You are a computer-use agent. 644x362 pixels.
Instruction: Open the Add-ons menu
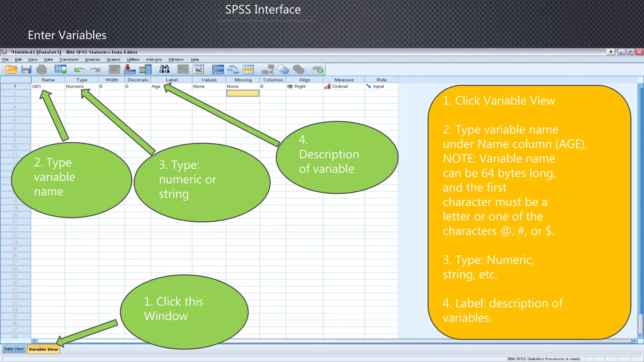coord(154,59)
